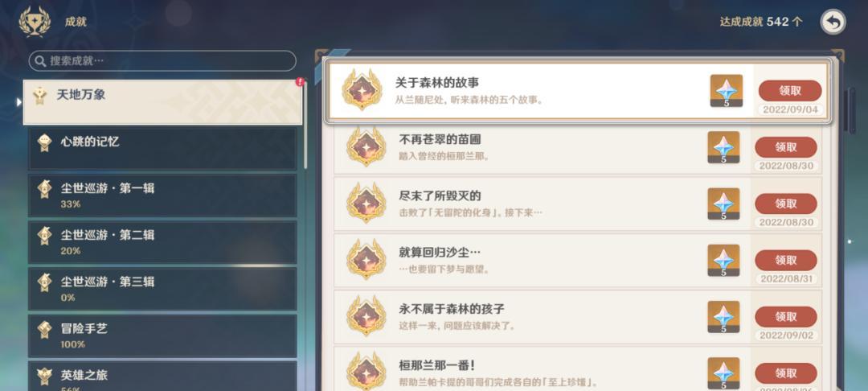Open the 英雄之旅 category
868x391 pixels.
(x=162, y=376)
